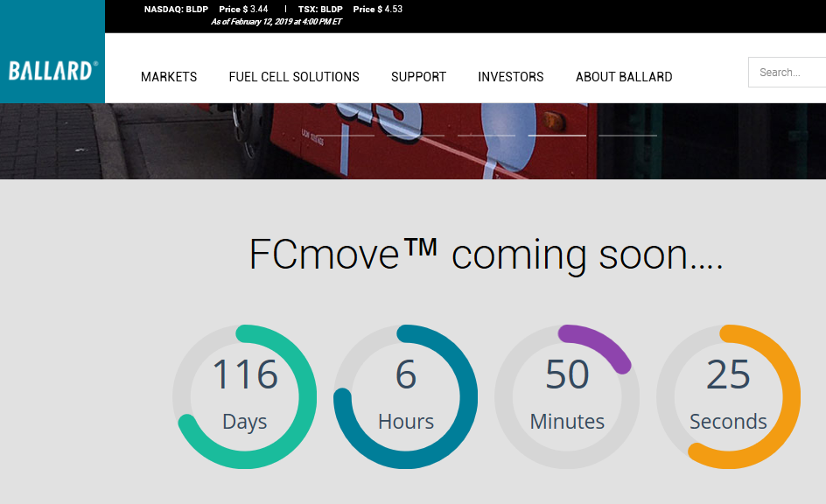Image resolution: width=826 pixels, height=504 pixels.
Task: Click the 116 days value
Action: pos(244,374)
